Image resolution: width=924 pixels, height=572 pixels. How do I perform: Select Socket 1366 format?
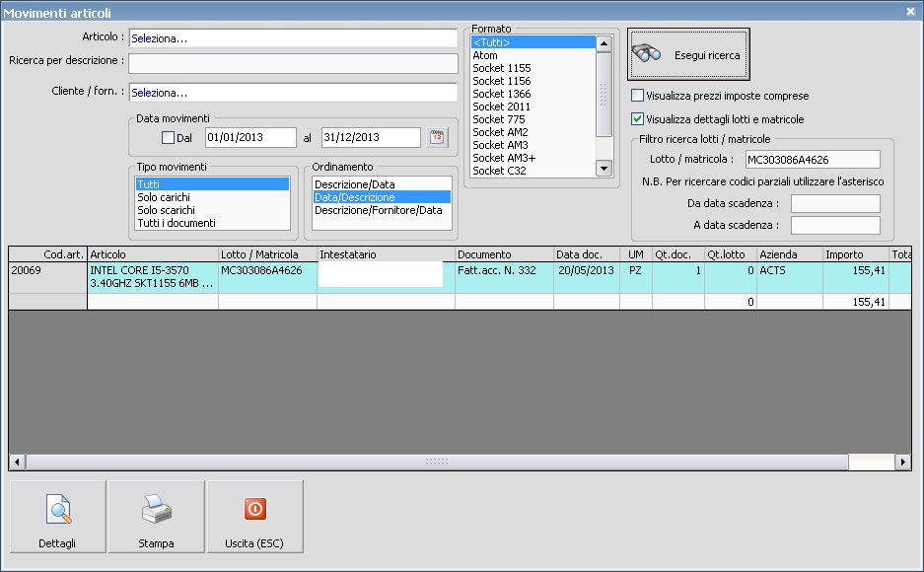tap(533, 94)
